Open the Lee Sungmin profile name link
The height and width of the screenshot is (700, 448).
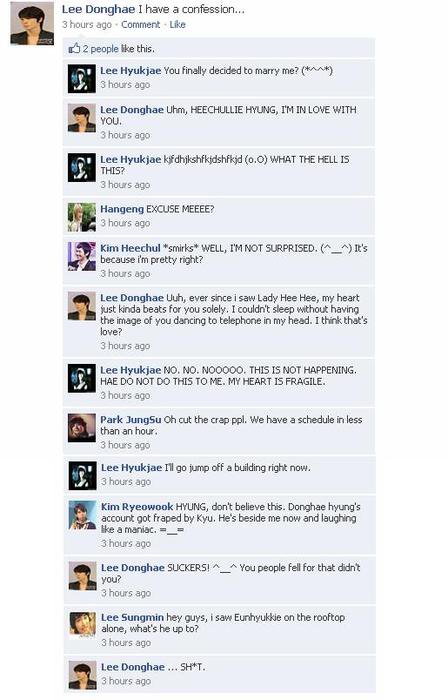pos(133,617)
